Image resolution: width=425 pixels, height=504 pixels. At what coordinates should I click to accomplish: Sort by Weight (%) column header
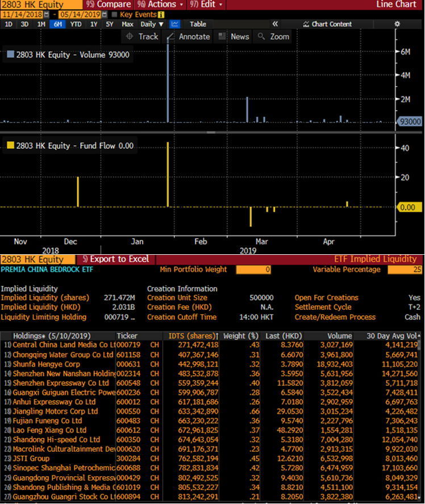pyautogui.click(x=241, y=336)
